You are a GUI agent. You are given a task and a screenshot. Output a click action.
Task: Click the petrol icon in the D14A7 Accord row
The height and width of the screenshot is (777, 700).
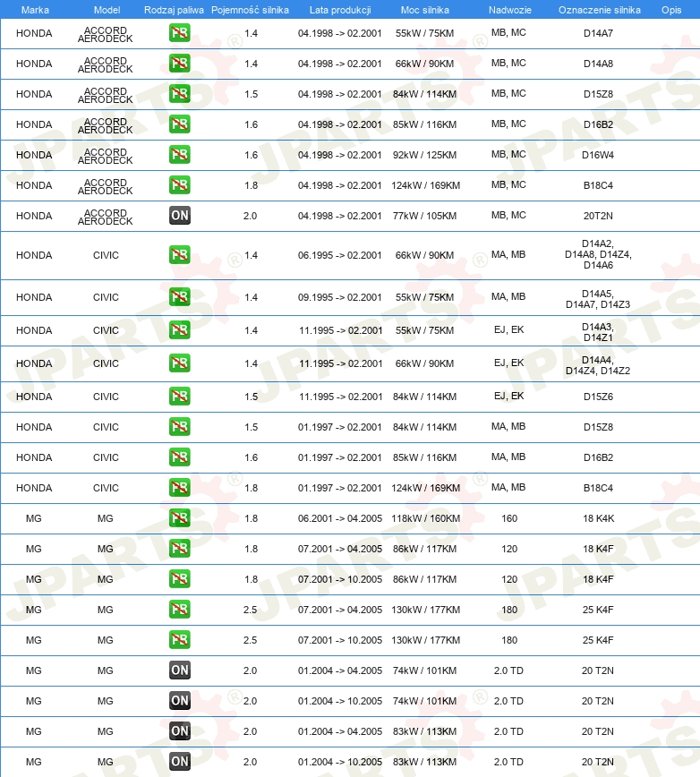[179, 33]
